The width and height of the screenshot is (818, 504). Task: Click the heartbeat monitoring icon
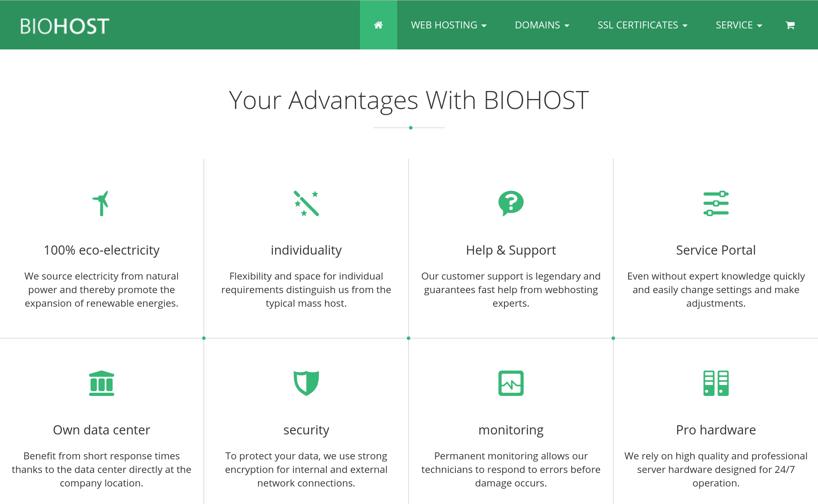[511, 383]
